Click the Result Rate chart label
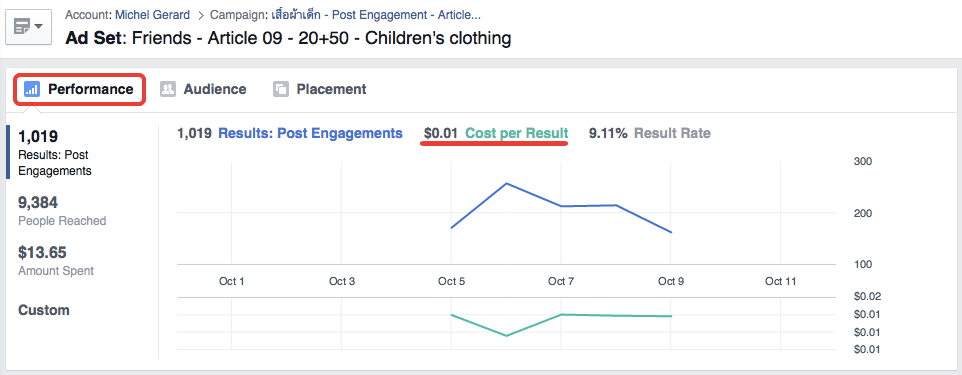The width and height of the screenshot is (962, 375). point(672,133)
